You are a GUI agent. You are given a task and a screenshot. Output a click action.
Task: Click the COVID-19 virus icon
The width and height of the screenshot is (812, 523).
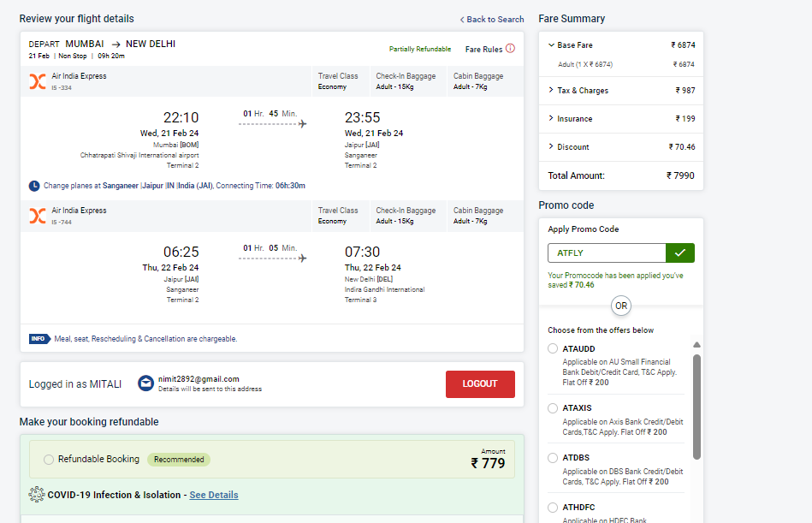[x=37, y=495]
